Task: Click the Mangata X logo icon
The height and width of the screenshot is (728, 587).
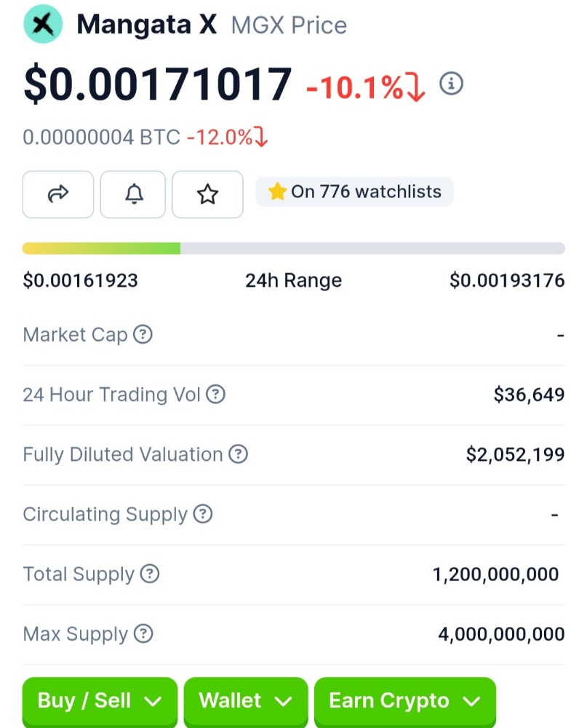Action: (x=43, y=23)
